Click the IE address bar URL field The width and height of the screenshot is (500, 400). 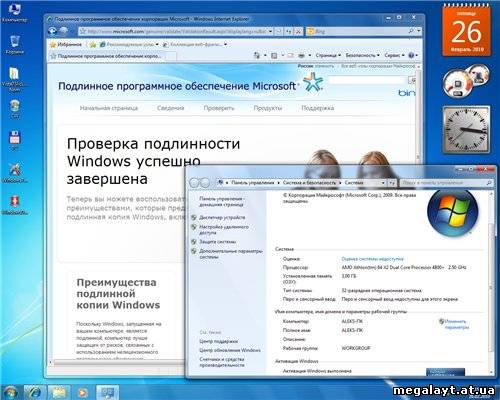173,31
